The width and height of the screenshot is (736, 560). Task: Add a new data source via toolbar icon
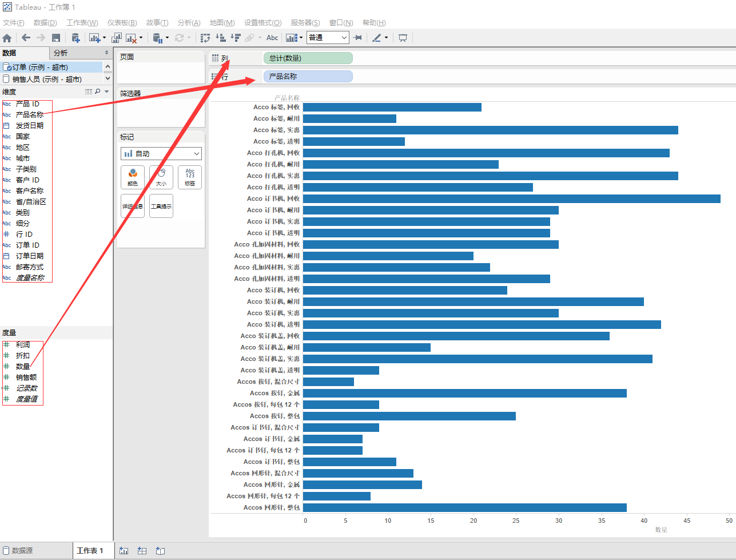pos(75,38)
